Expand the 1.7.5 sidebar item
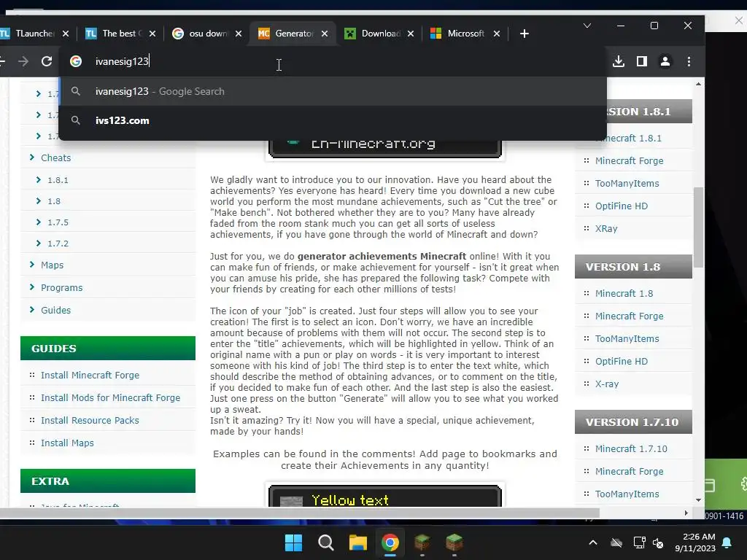Image resolution: width=747 pixels, height=560 pixels. click(x=58, y=222)
